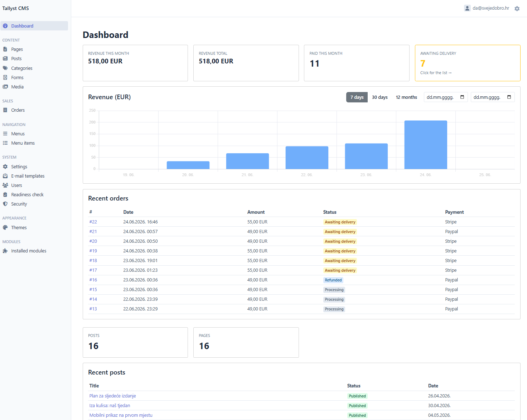This screenshot has height=420, width=527.
Task: Click the Pages document icon
Action: click(5, 49)
